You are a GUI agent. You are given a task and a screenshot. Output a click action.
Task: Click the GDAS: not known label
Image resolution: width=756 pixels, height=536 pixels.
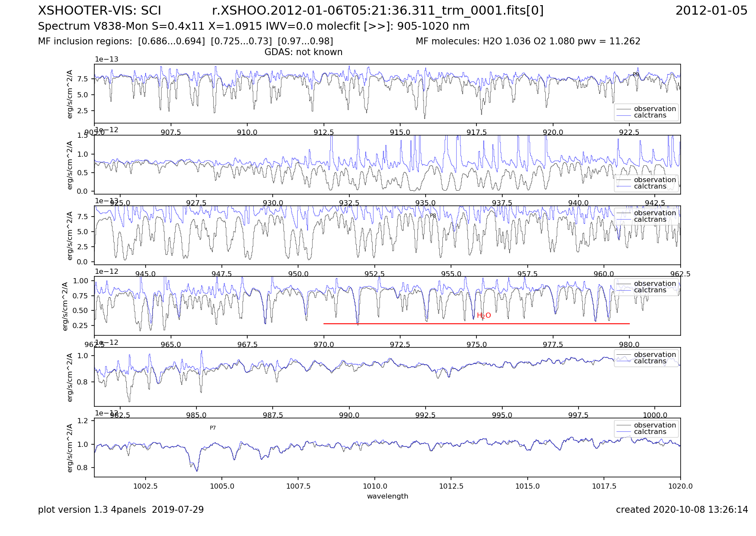(x=303, y=52)
